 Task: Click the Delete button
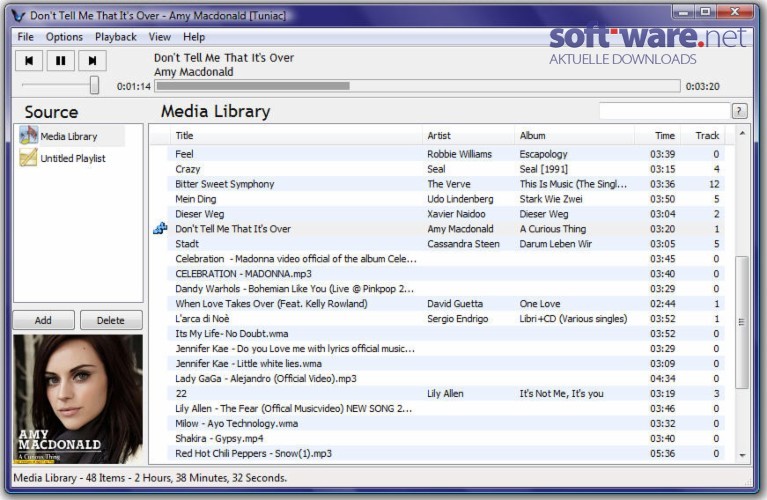click(111, 320)
